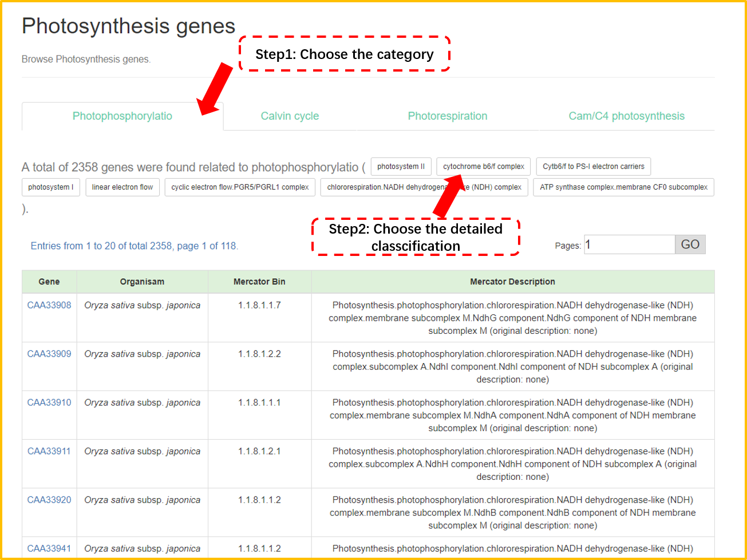Viewport: 747px width, 560px height.
Task: Visit the CAA33910 gene entry
Action: 49,403
